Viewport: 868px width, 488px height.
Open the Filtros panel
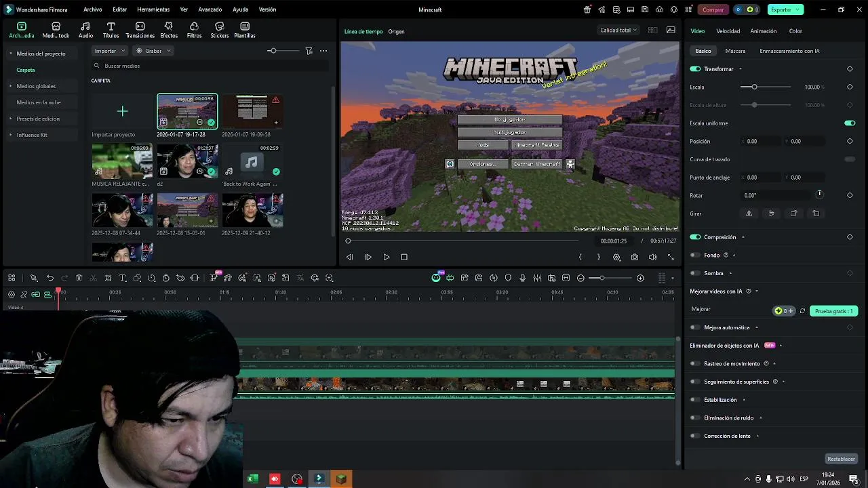click(x=194, y=30)
